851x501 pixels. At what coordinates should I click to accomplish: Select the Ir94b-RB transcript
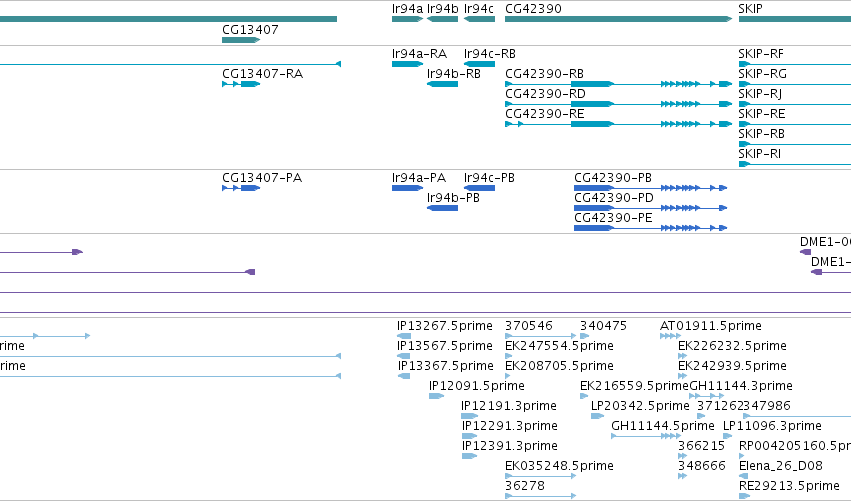point(442,84)
